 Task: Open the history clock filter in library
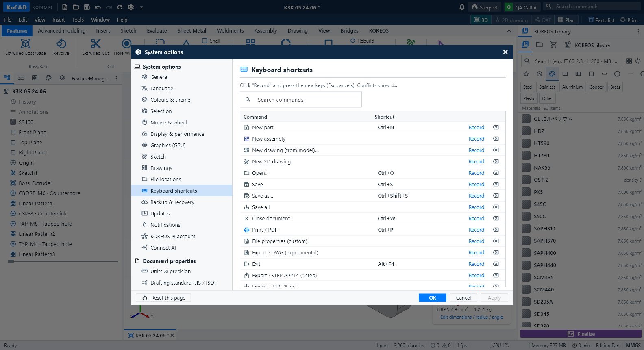(539, 74)
